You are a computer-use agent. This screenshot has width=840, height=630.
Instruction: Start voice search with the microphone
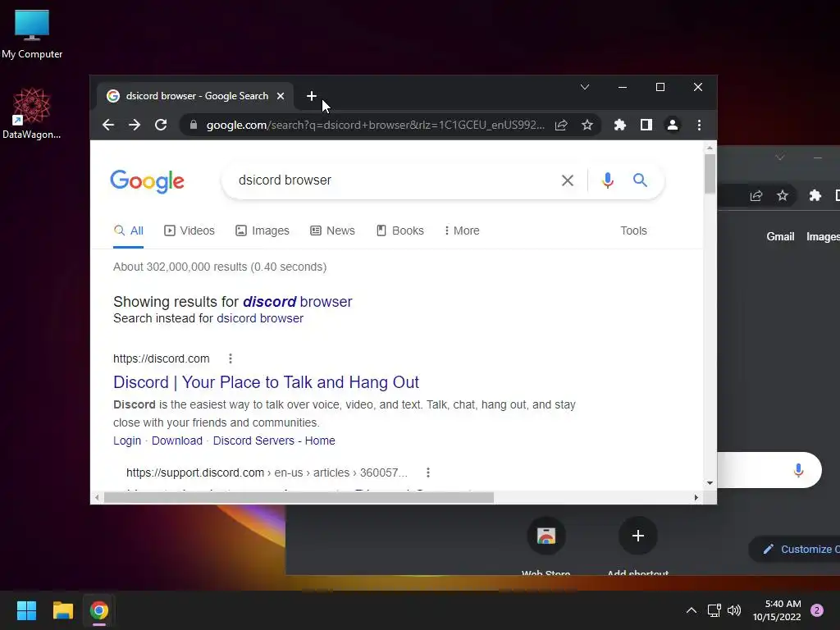607,180
